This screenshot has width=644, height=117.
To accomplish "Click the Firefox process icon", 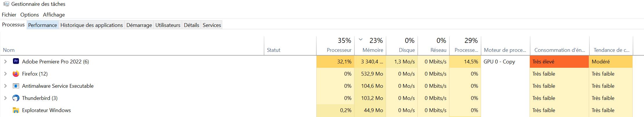I will point(16,74).
